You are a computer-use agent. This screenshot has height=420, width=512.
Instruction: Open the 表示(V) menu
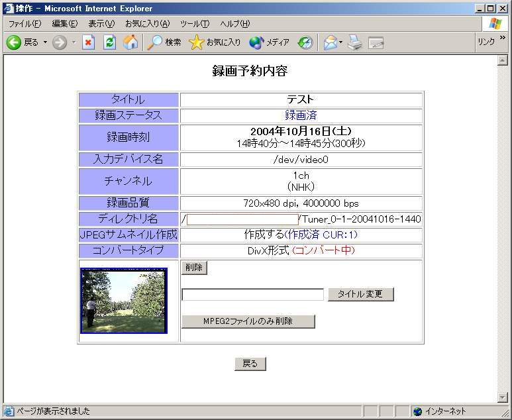[x=101, y=24]
